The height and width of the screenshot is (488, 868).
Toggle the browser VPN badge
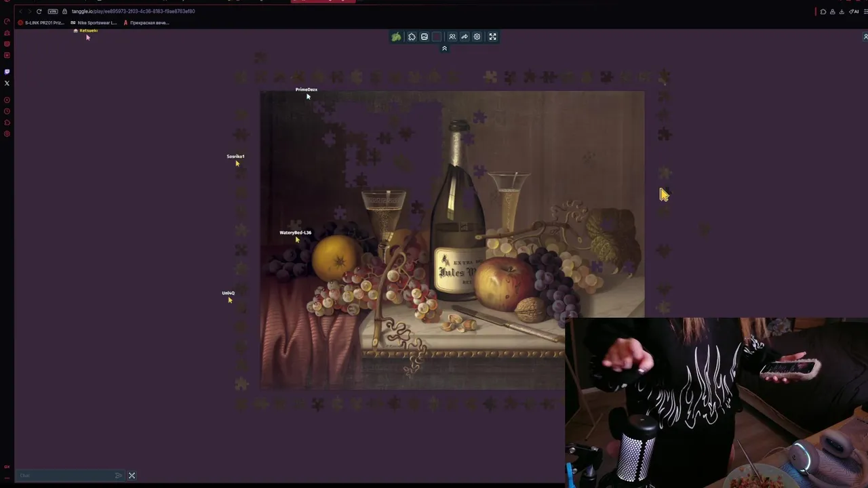52,12
